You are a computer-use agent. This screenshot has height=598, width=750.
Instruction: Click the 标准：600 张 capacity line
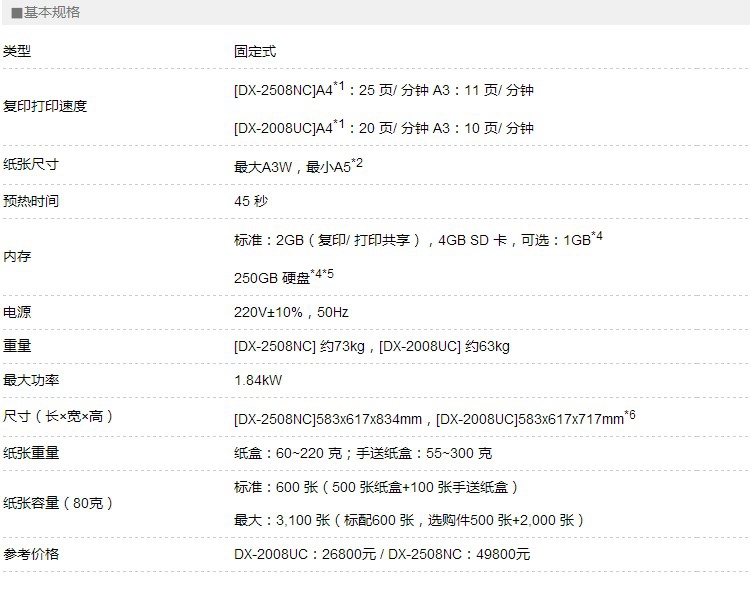[376, 487]
